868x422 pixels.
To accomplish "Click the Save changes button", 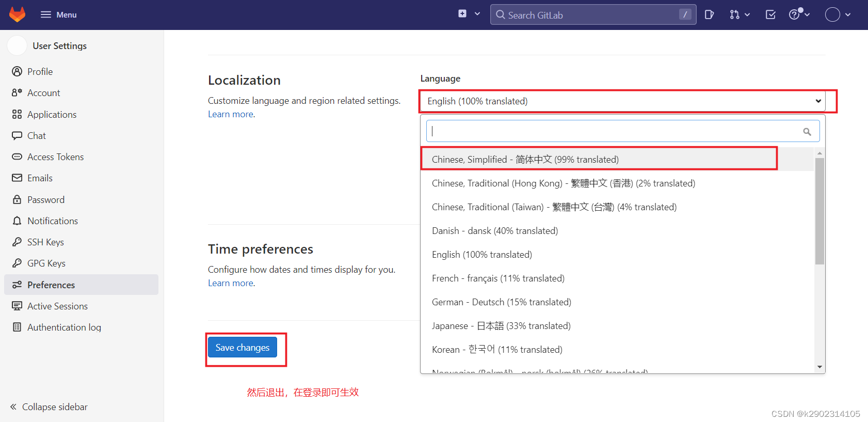I will 243,347.
